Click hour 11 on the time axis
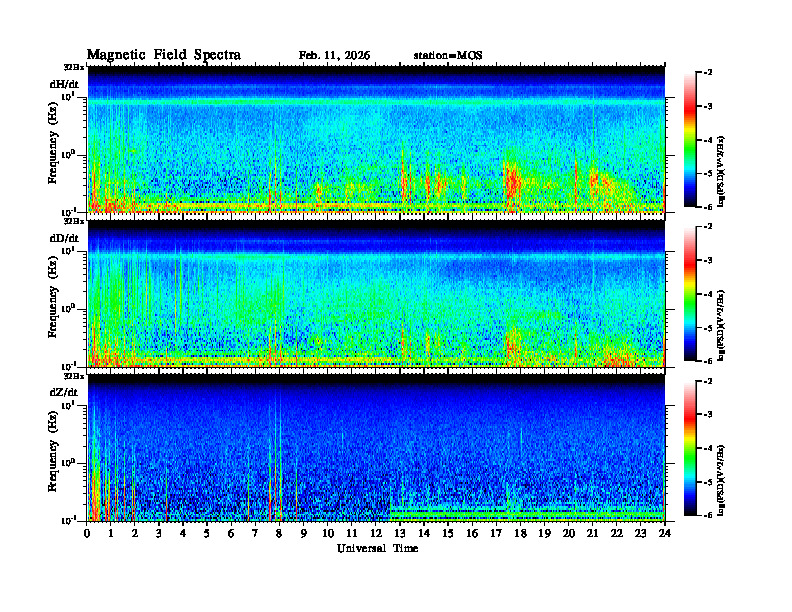 (352, 533)
